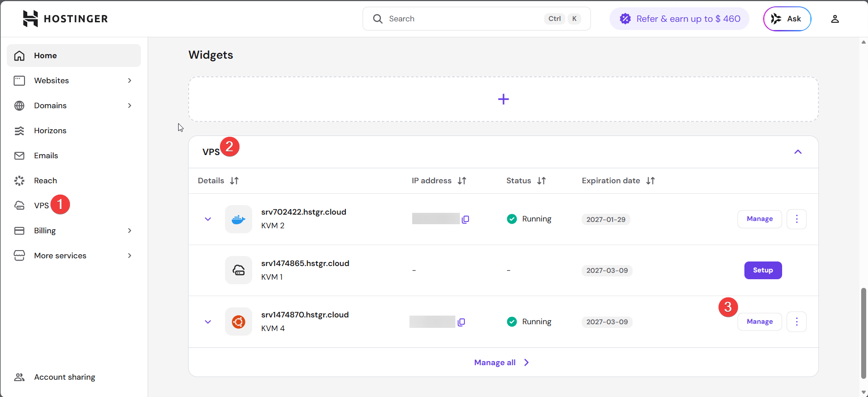868x397 pixels.
Task: Click Manage for srv702422.hstgr.cloud
Action: pyautogui.click(x=759, y=219)
